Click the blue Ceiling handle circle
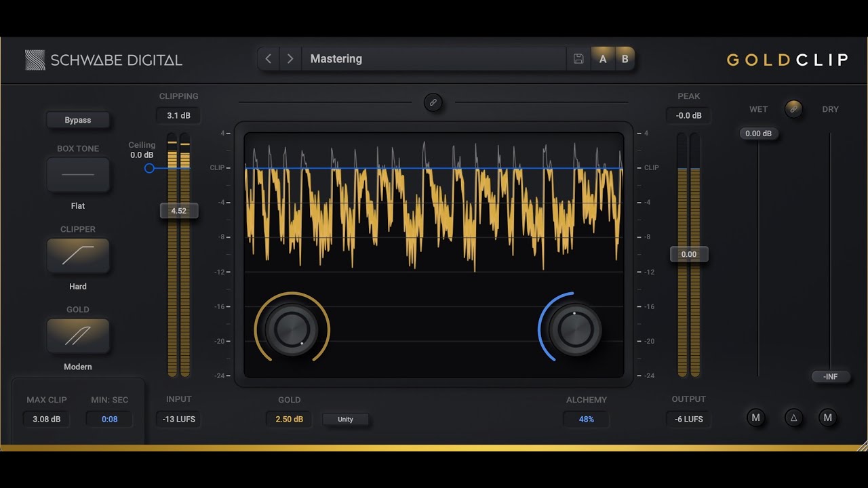This screenshot has width=868, height=488. point(149,168)
